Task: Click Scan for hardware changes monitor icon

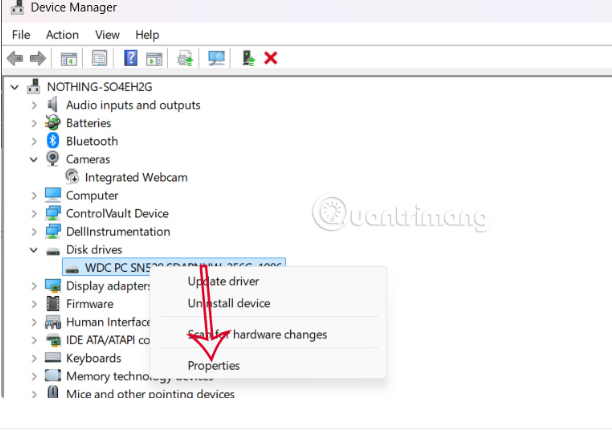Action: (216, 59)
